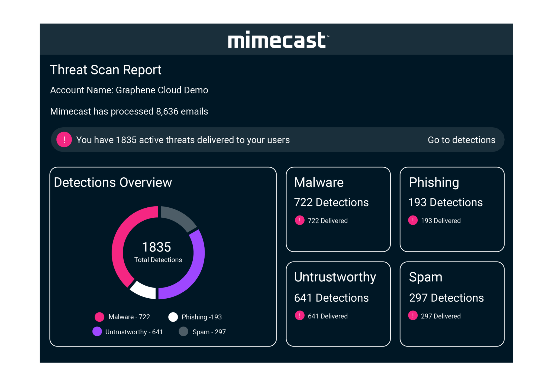Viewport: 555px width, 392px height.
Task: Open the Phishing detections card
Action: point(452,209)
